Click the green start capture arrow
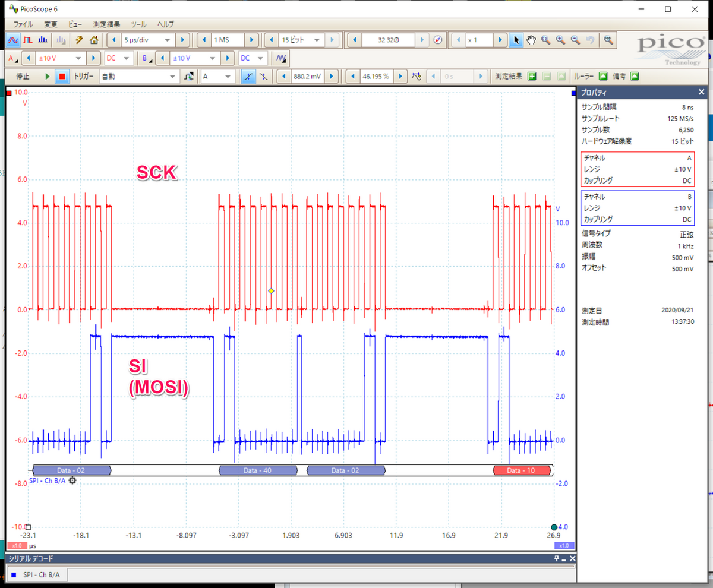The height and width of the screenshot is (588, 713). click(48, 76)
